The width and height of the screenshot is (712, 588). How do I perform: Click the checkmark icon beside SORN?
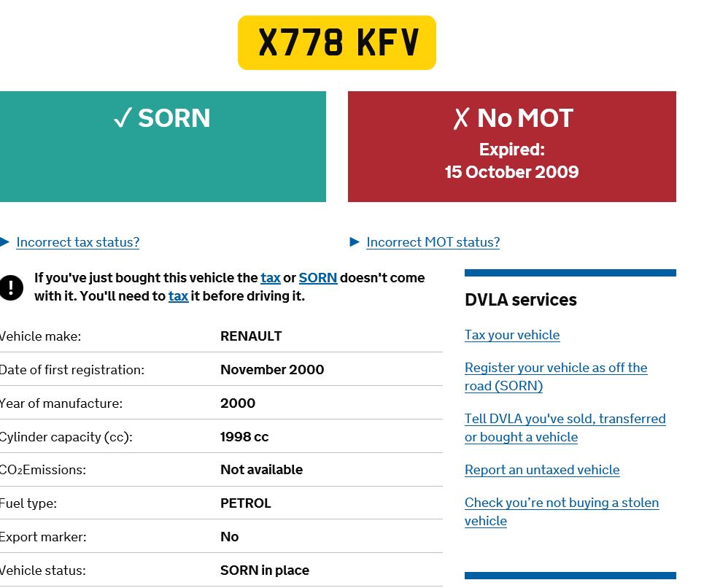122,119
